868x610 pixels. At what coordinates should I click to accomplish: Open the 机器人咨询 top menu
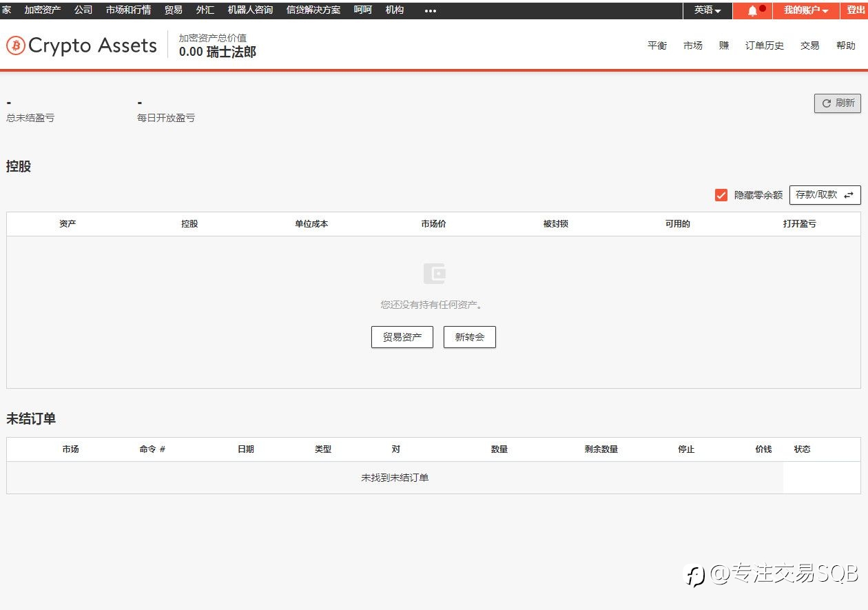(x=250, y=10)
